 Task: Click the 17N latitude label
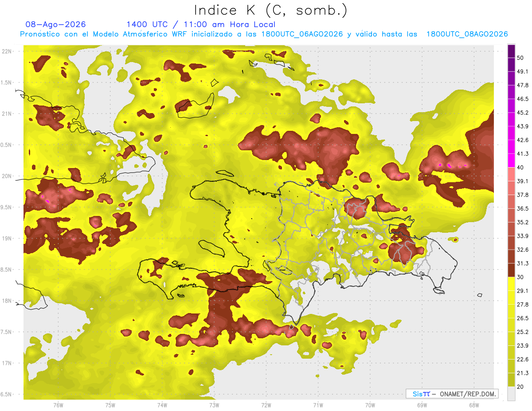coord(8,363)
